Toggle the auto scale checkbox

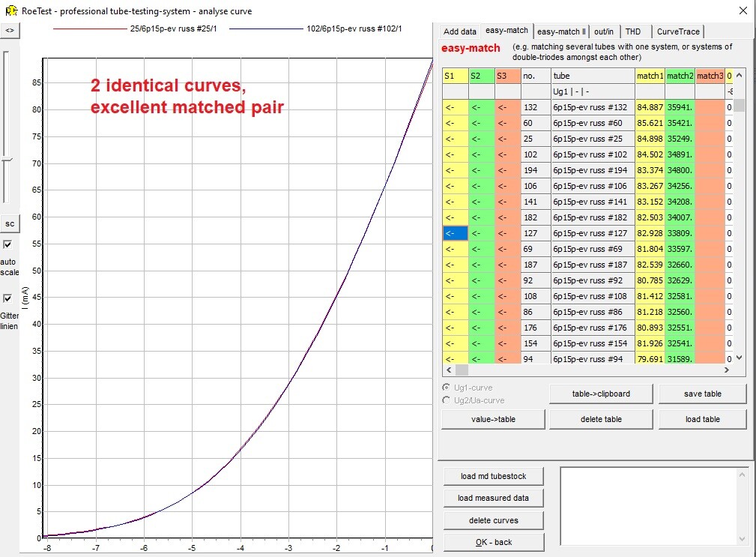(x=7, y=244)
